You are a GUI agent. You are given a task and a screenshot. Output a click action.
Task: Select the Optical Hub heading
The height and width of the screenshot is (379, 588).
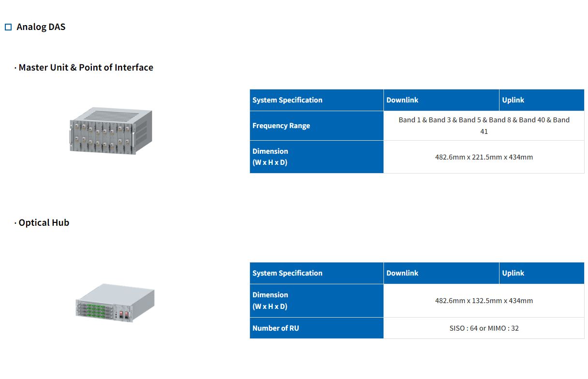(44, 223)
